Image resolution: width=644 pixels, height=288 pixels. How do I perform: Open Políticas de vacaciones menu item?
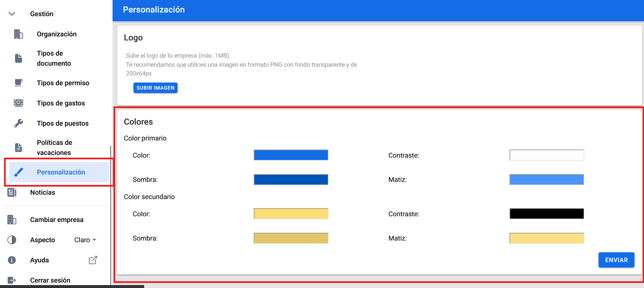[x=55, y=148]
